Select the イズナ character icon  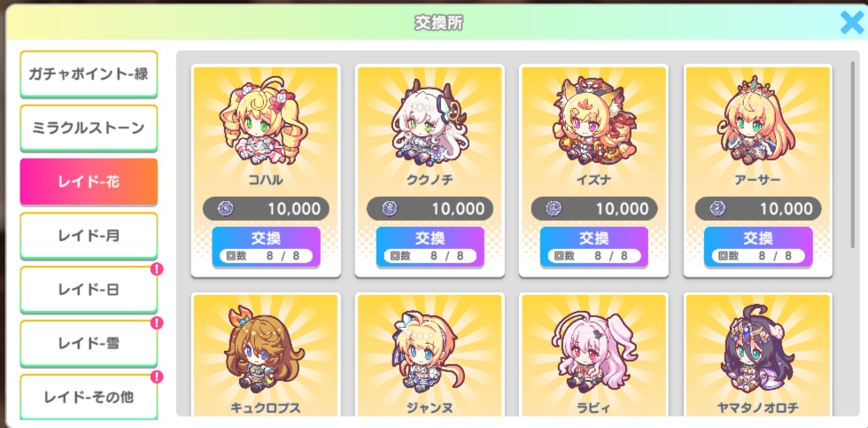pyautogui.click(x=593, y=122)
